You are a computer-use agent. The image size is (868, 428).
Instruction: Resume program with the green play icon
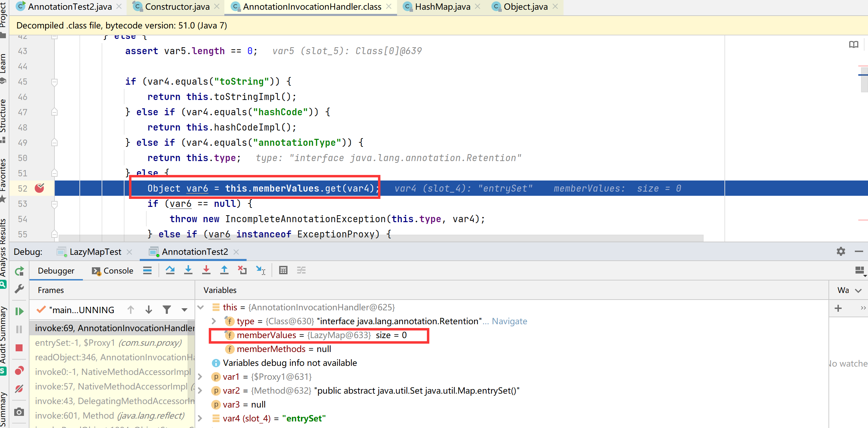click(19, 311)
